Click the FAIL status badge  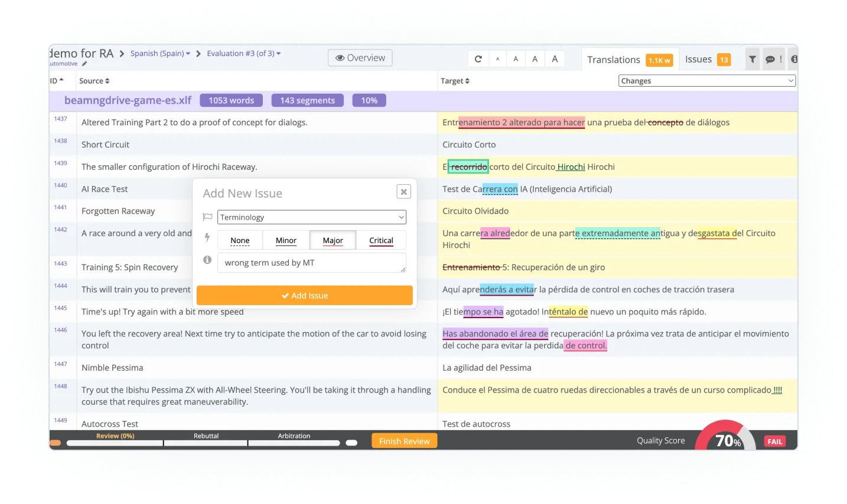775,441
